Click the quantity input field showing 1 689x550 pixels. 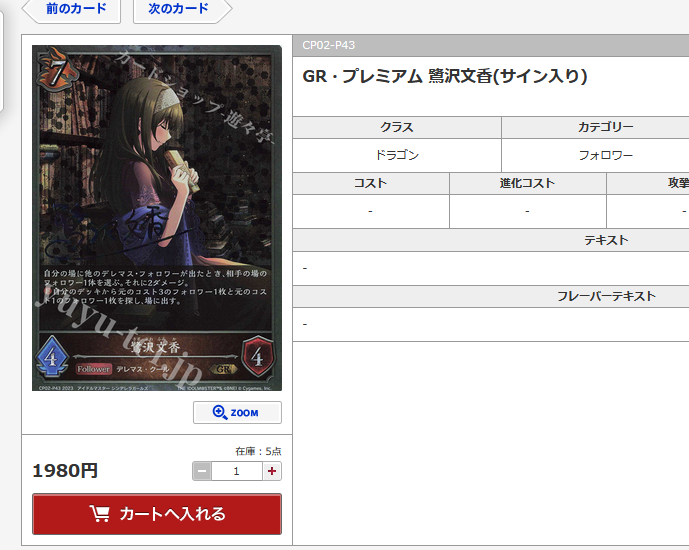tap(237, 471)
